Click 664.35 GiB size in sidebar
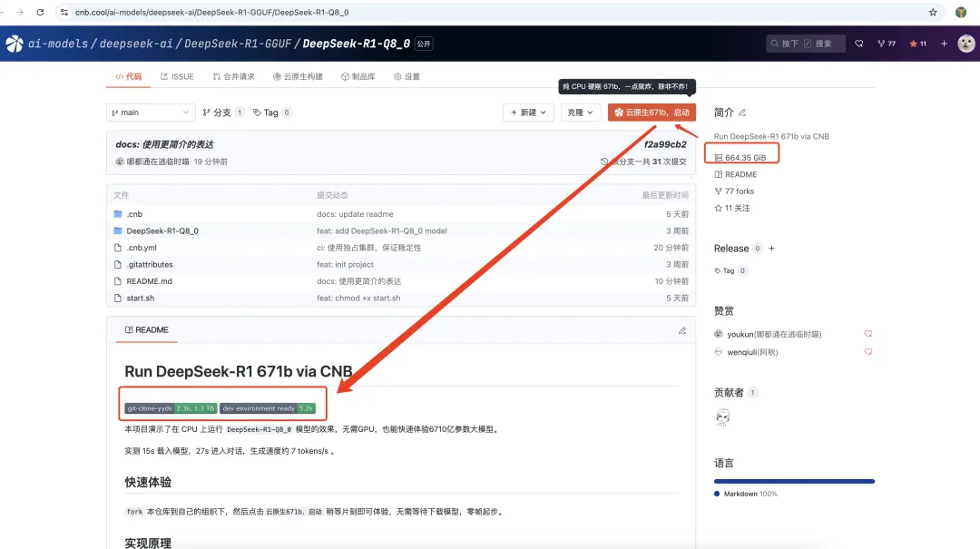The width and height of the screenshot is (980, 549). tap(740, 158)
